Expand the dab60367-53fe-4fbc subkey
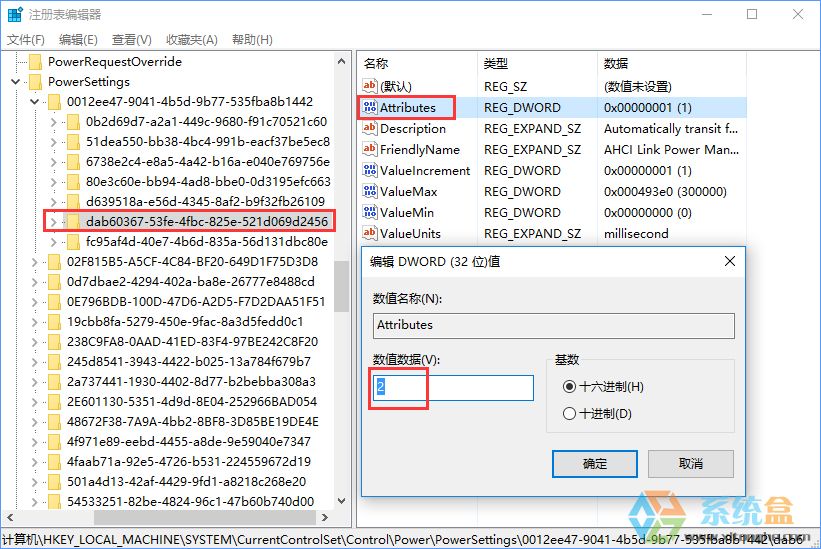The width and height of the screenshot is (821, 549). (x=53, y=222)
